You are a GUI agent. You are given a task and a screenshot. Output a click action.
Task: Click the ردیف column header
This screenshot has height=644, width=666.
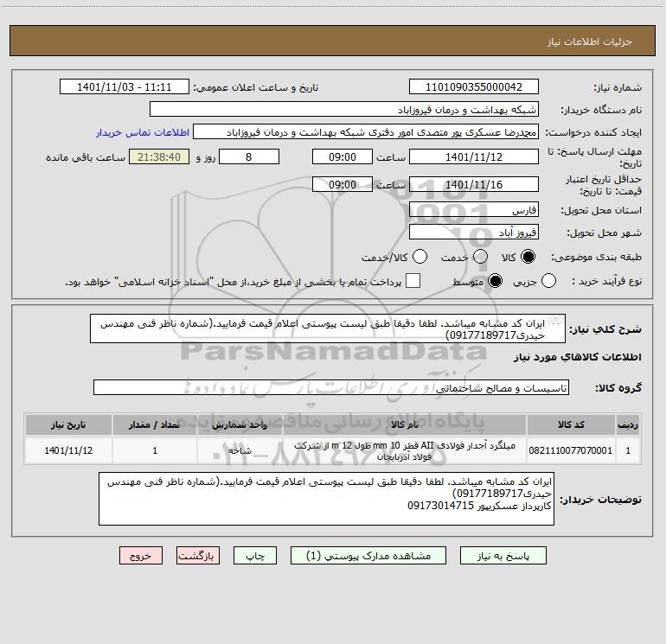point(628,424)
